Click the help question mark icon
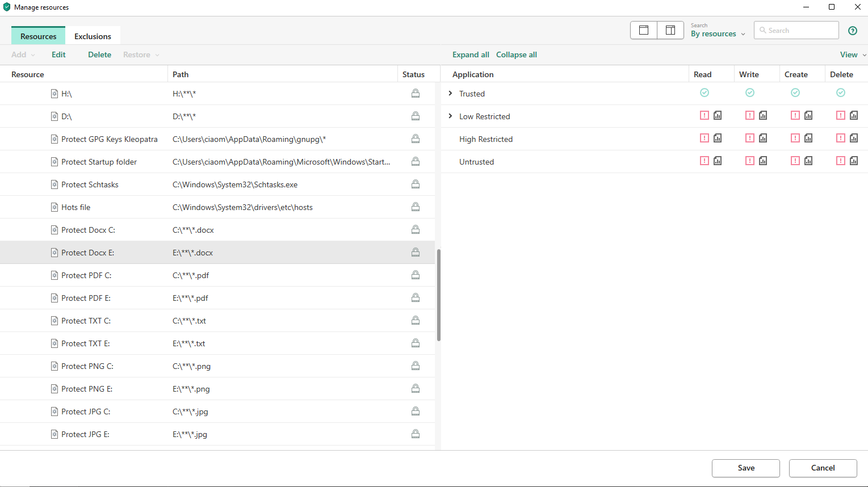The width and height of the screenshot is (868, 487). click(852, 31)
